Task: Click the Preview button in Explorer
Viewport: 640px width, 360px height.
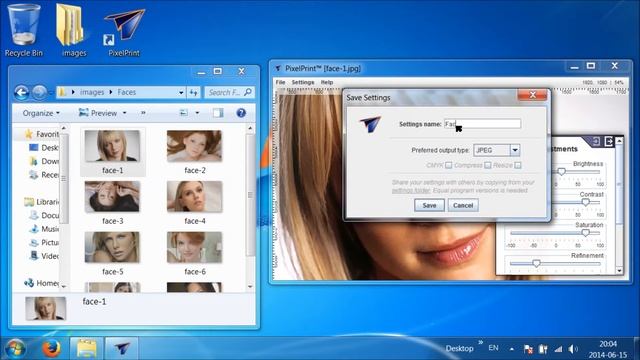Action: tap(98, 113)
